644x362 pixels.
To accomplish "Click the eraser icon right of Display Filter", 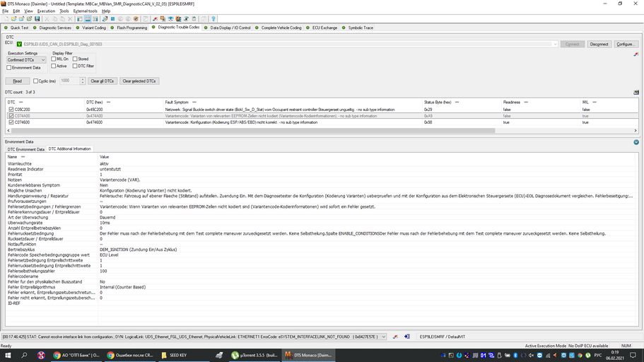I will point(636,54).
